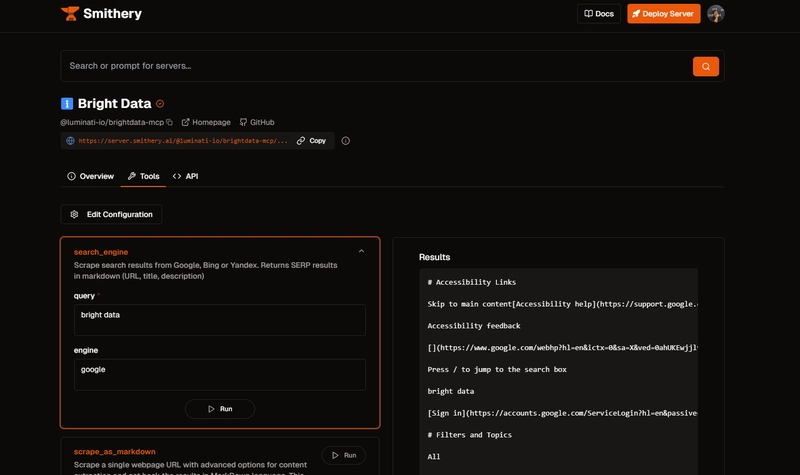Open the Homepage link
The width and height of the screenshot is (800, 475).
pyautogui.click(x=206, y=122)
